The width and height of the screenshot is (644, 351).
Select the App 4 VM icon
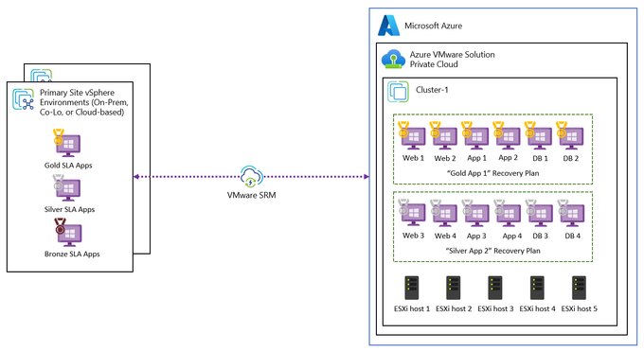tap(507, 213)
